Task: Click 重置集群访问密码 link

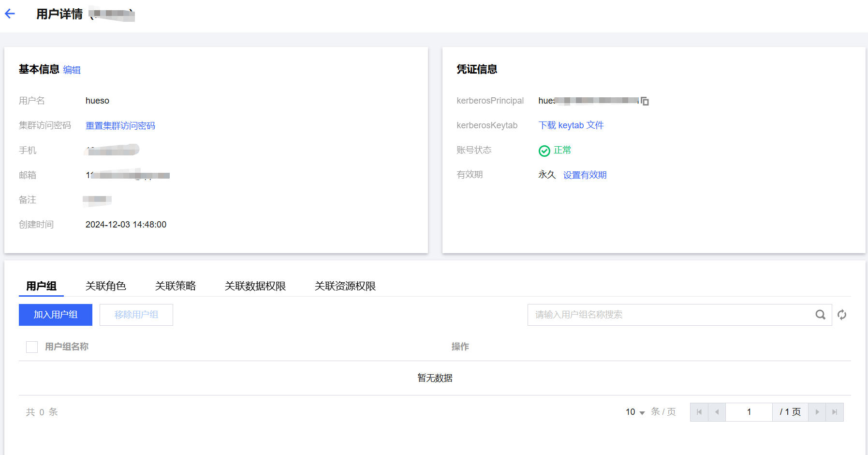Action: (120, 126)
